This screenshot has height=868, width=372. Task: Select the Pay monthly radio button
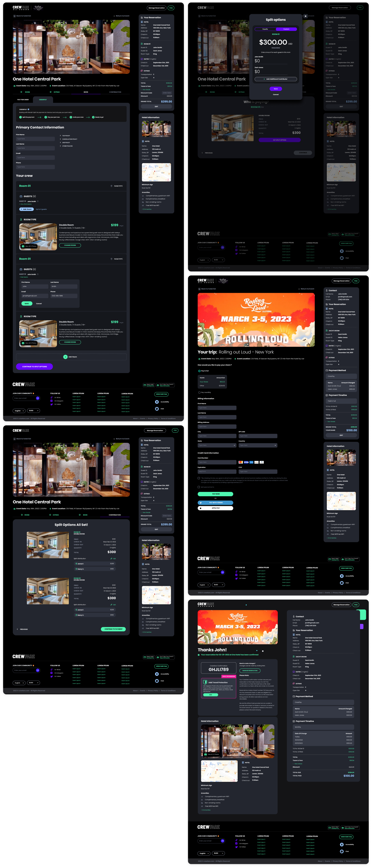[199, 392]
